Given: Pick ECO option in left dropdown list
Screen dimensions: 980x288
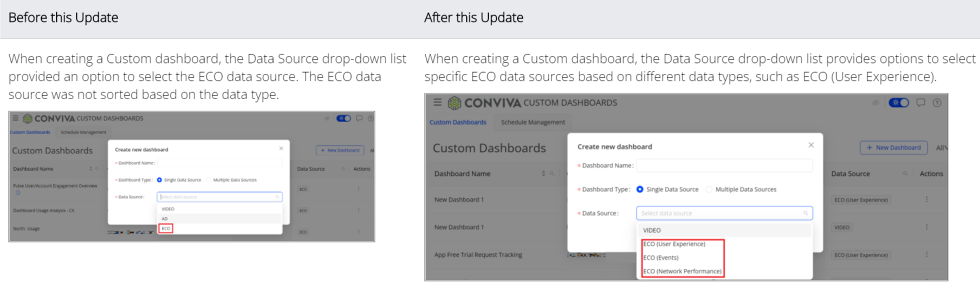Looking at the screenshot, I should point(166,228).
